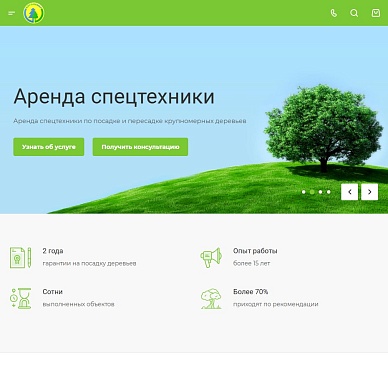
Task: Click the tree icon beside 'Более 70%'
Action: click(x=211, y=298)
